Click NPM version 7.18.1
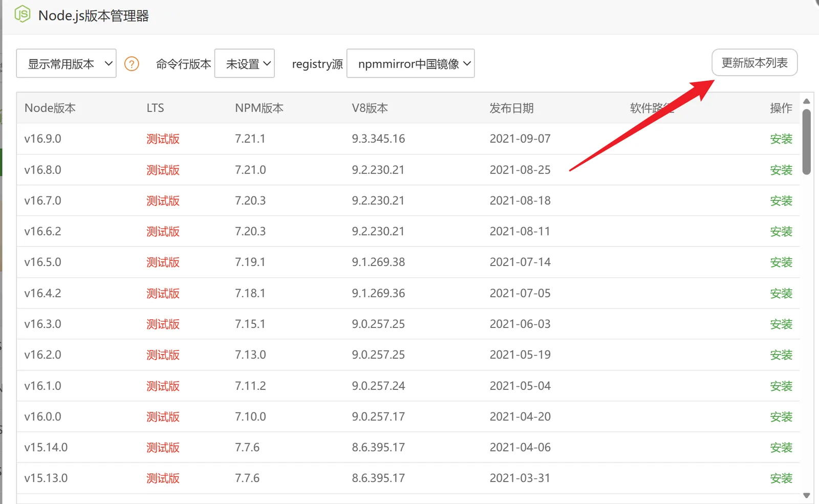The height and width of the screenshot is (504, 819). coord(250,293)
